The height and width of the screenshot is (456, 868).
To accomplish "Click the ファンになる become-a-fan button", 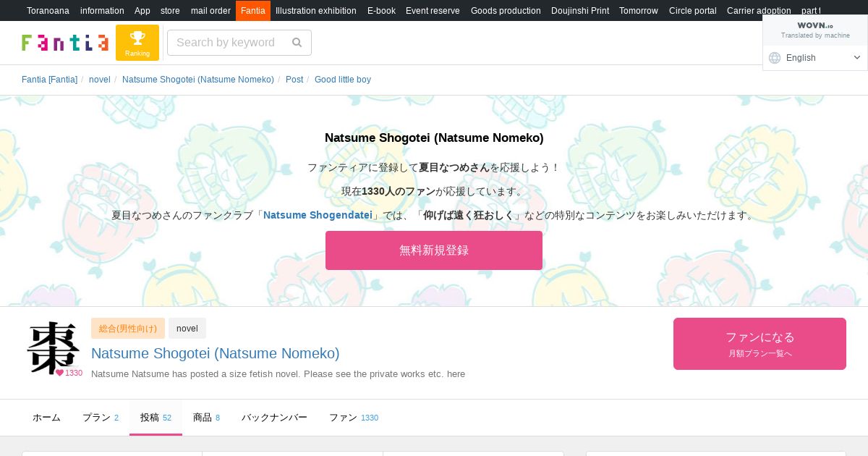I will coord(759,344).
